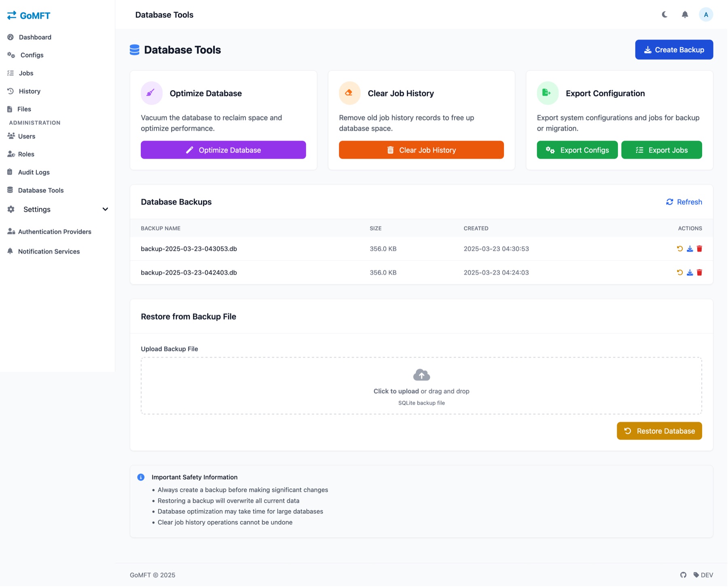Navigate to Jobs in the sidebar
This screenshot has width=728, height=587.
(x=20, y=73)
